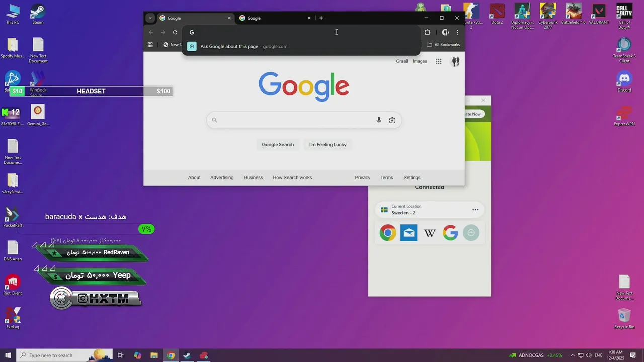Close the second Google tab
644x362 pixels.
point(309,18)
